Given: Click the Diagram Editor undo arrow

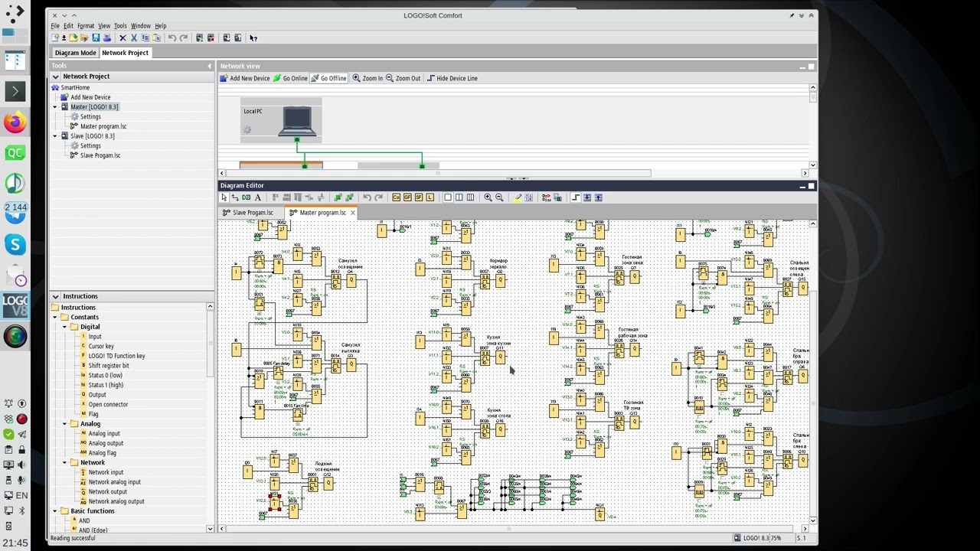Looking at the screenshot, I should click(367, 197).
